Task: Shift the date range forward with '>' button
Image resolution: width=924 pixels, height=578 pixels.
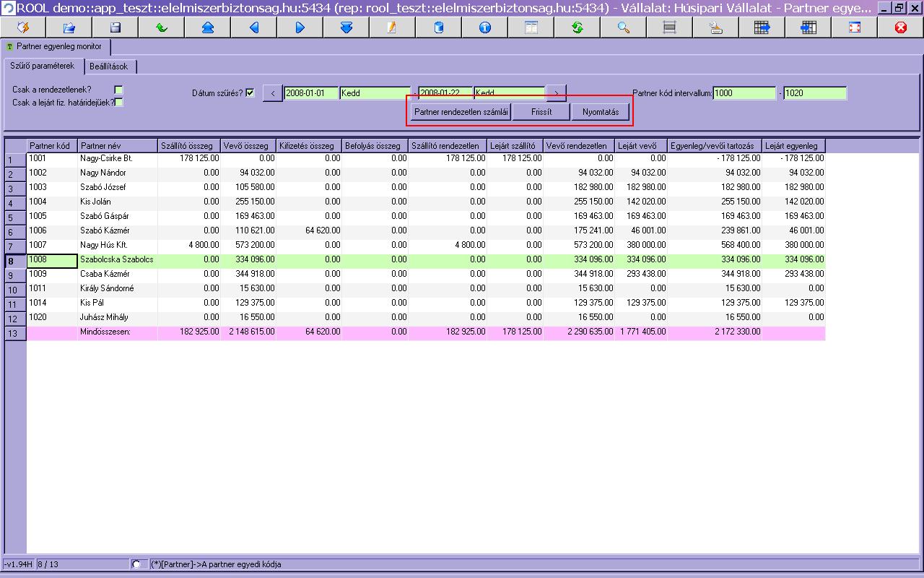Action: click(556, 93)
